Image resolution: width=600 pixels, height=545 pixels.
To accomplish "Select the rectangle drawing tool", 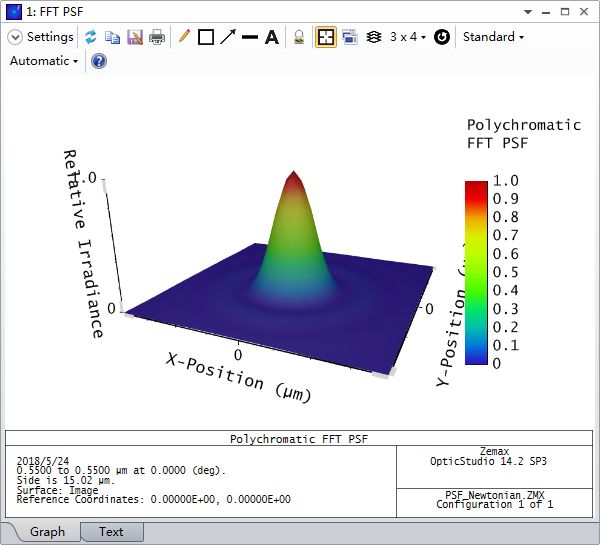I will 206,37.
